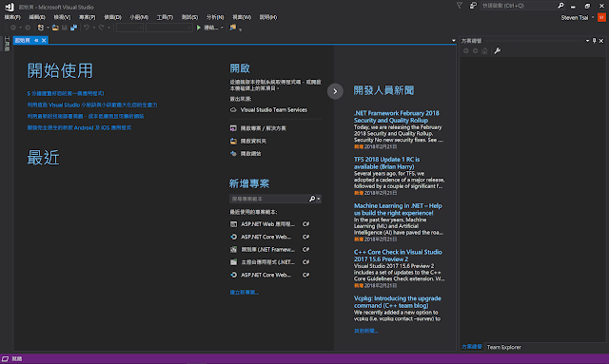Screen dimensions: 609x364
Task: Click the Navigate Backward toolbar icon
Action: pos(13,28)
